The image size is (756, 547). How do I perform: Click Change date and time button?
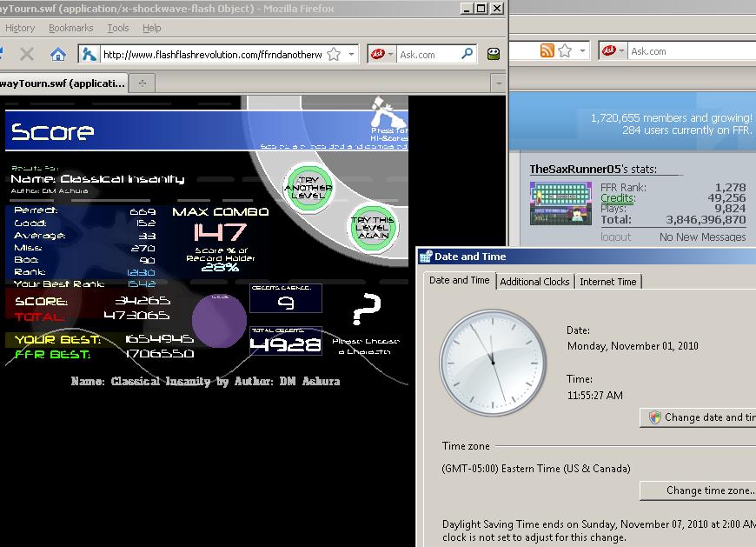point(698,417)
